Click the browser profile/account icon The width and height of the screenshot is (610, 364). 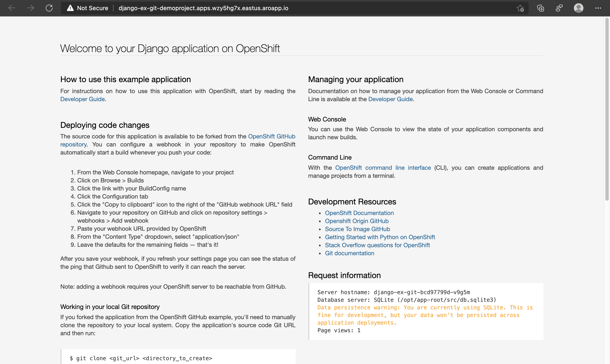click(x=578, y=8)
